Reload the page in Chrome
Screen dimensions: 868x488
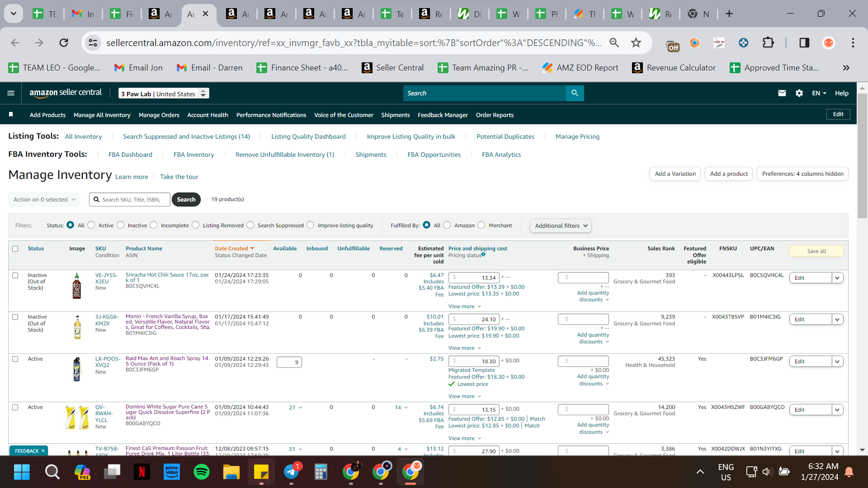click(64, 42)
